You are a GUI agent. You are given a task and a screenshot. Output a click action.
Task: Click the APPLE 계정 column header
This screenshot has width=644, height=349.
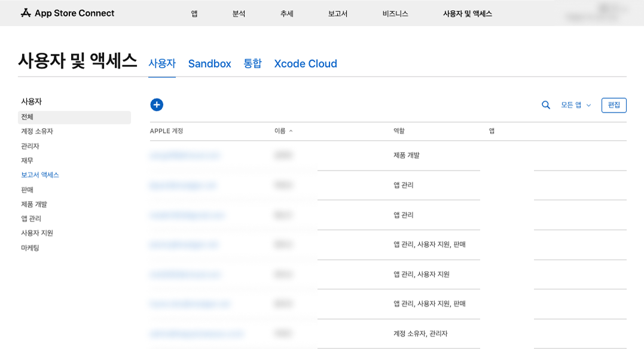(x=166, y=131)
